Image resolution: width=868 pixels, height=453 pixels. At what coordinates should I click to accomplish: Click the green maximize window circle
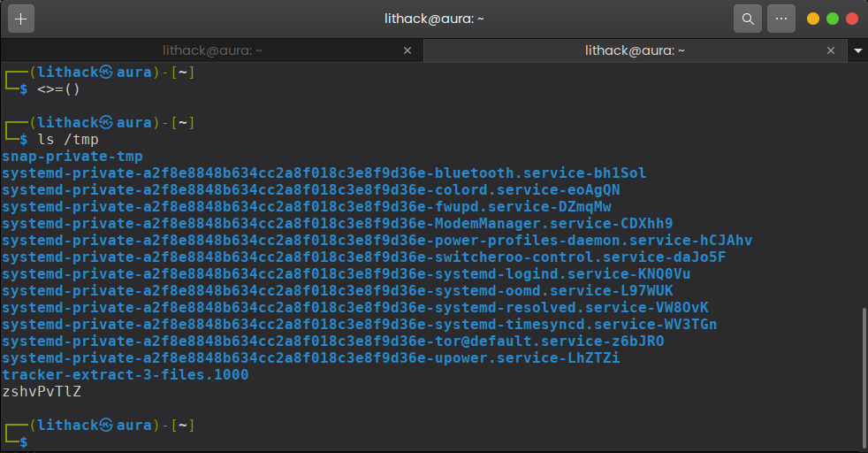pyautogui.click(x=833, y=19)
